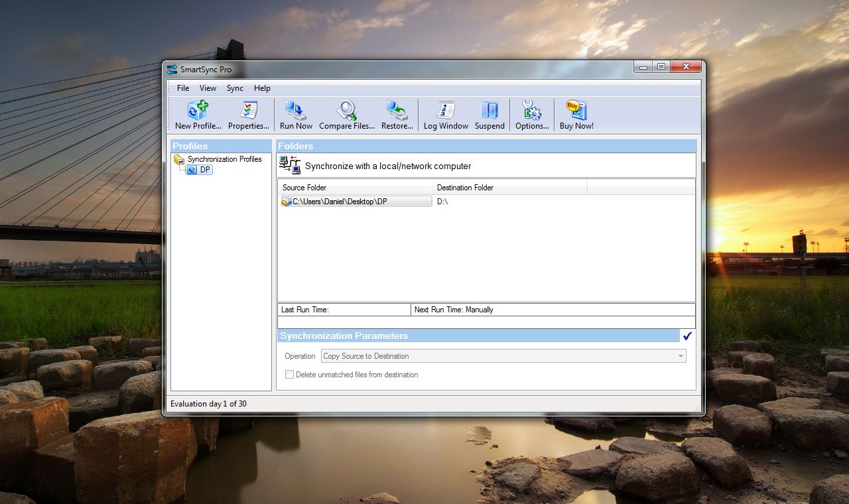Screen dimensions: 849x504
Task: Open the Sync menu
Action: [x=234, y=88]
